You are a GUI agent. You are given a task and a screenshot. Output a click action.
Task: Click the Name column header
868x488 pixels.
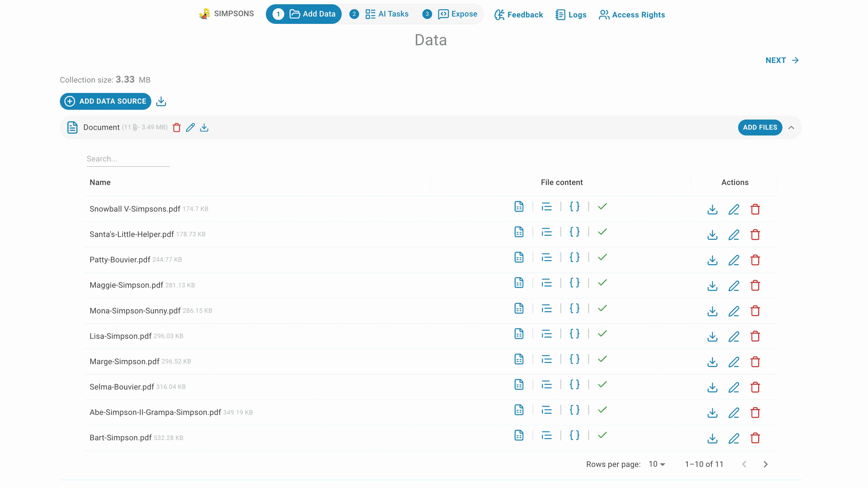pos(100,182)
